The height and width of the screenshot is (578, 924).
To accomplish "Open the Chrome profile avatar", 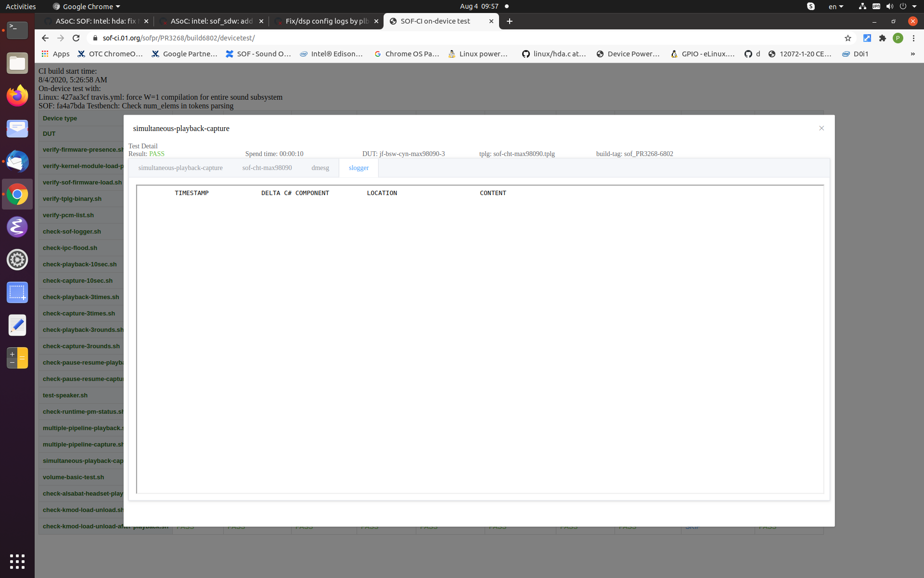I will pyautogui.click(x=898, y=38).
